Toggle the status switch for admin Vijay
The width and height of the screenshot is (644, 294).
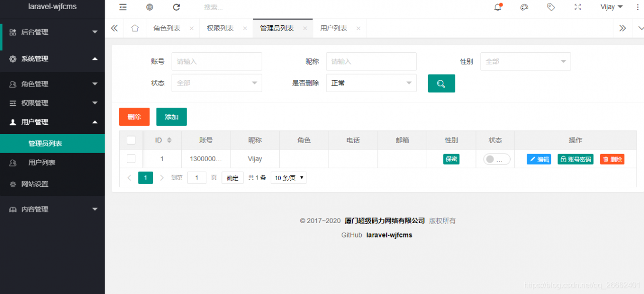[x=495, y=159]
